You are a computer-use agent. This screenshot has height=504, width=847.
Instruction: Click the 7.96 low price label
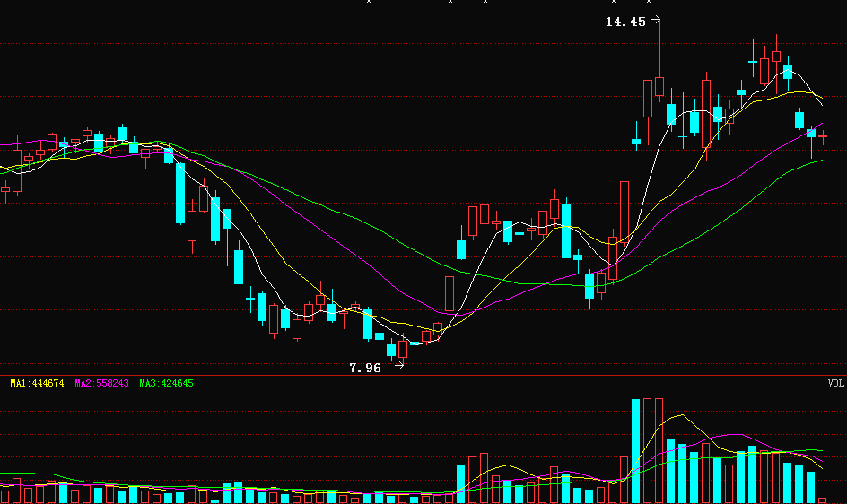365,369
